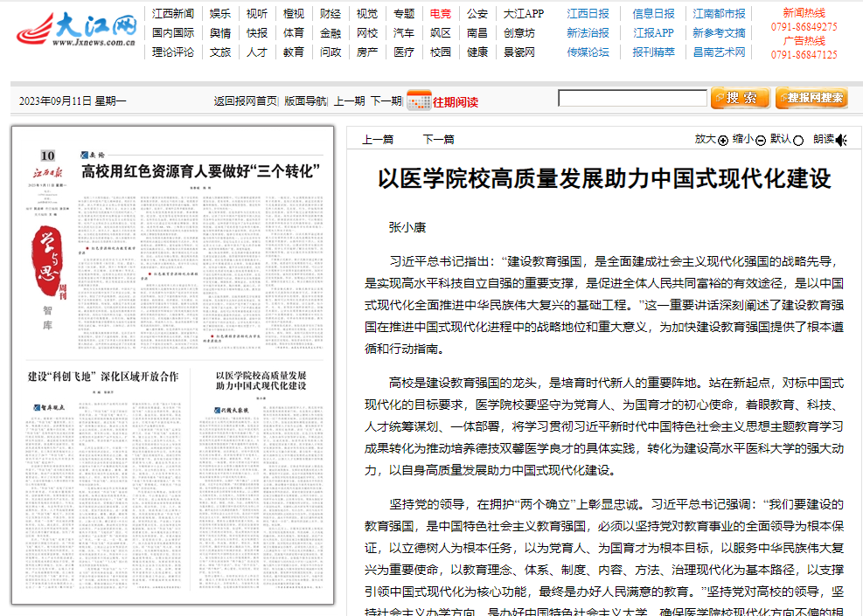Open 江西新闻 in navigation

[x=173, y=14]
